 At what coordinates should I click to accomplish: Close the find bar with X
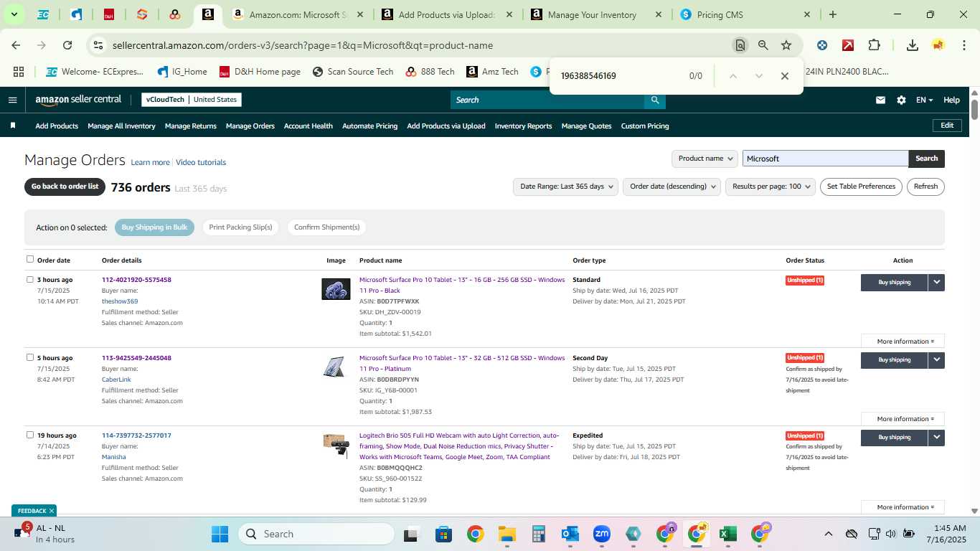(785, 76)
